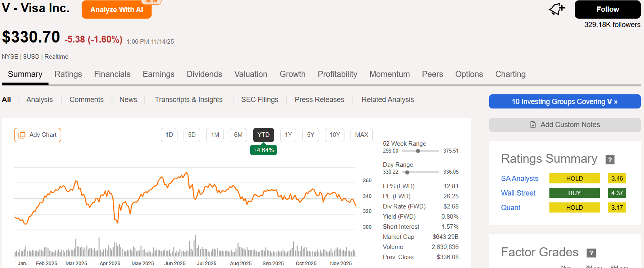Click the 329.18K followers count
644x268 pixels.
click(x=612, y=25)
